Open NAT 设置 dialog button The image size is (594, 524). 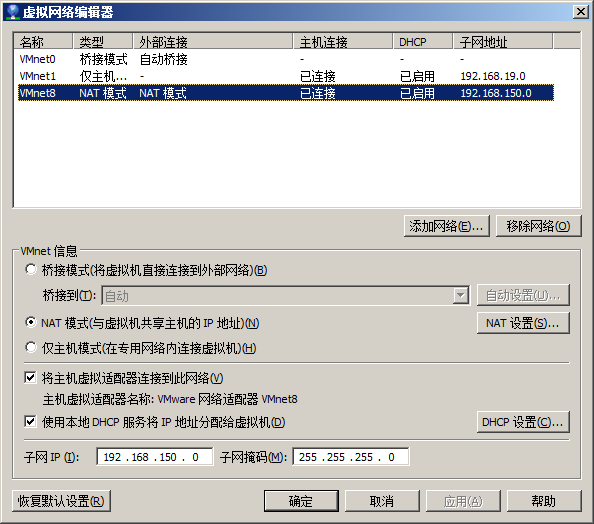coord(523,323)
